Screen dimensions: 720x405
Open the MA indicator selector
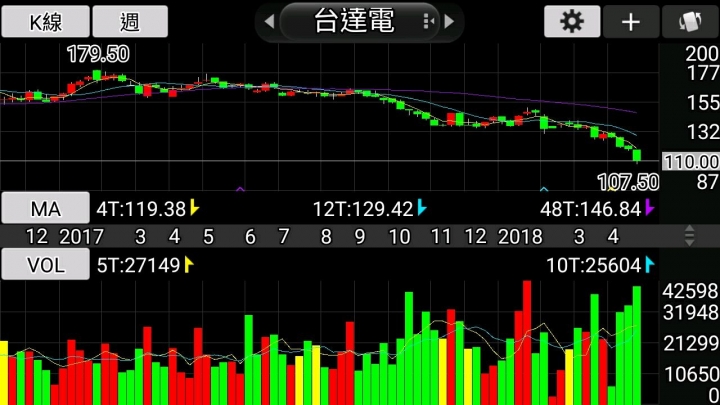45,209
